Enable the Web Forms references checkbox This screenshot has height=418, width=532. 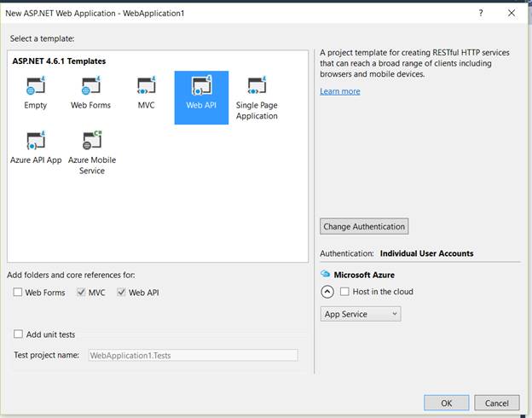coord(19,293)
